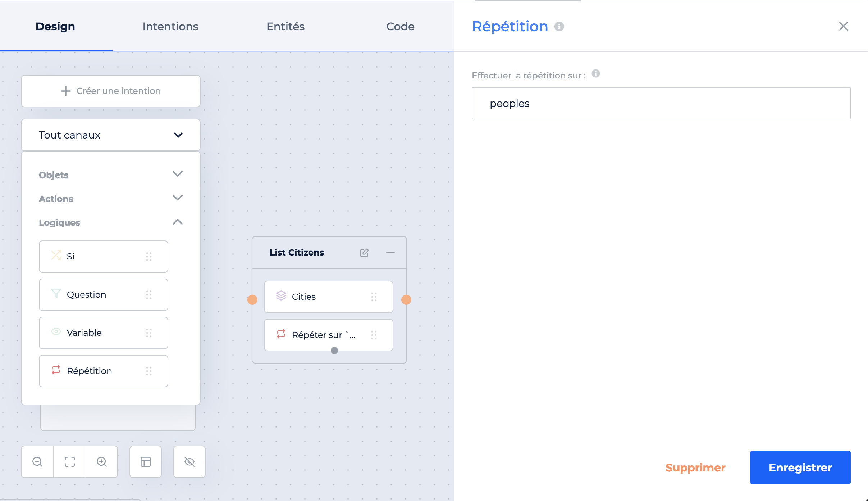Edit the List Citizens block title

[364, 253]
